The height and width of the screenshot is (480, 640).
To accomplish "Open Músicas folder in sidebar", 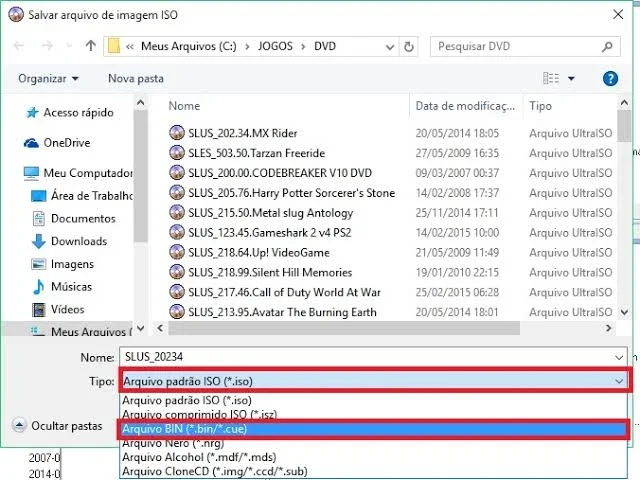I will (x=62, y=287).
